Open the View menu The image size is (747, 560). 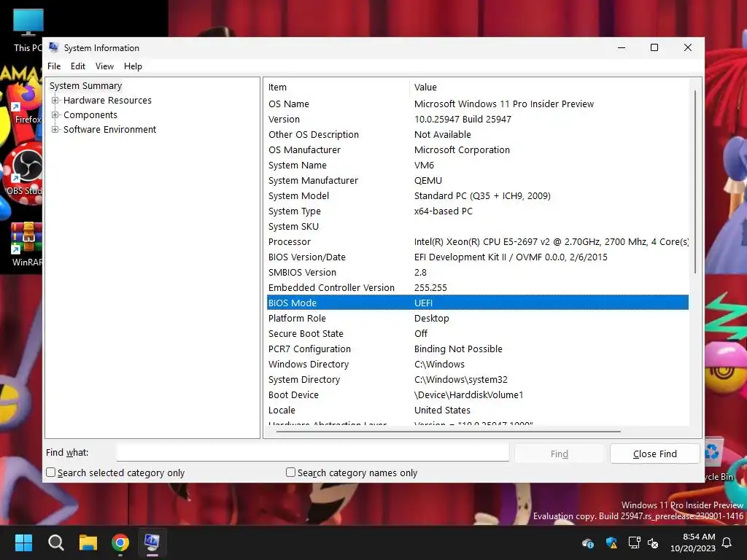point(104,66)
